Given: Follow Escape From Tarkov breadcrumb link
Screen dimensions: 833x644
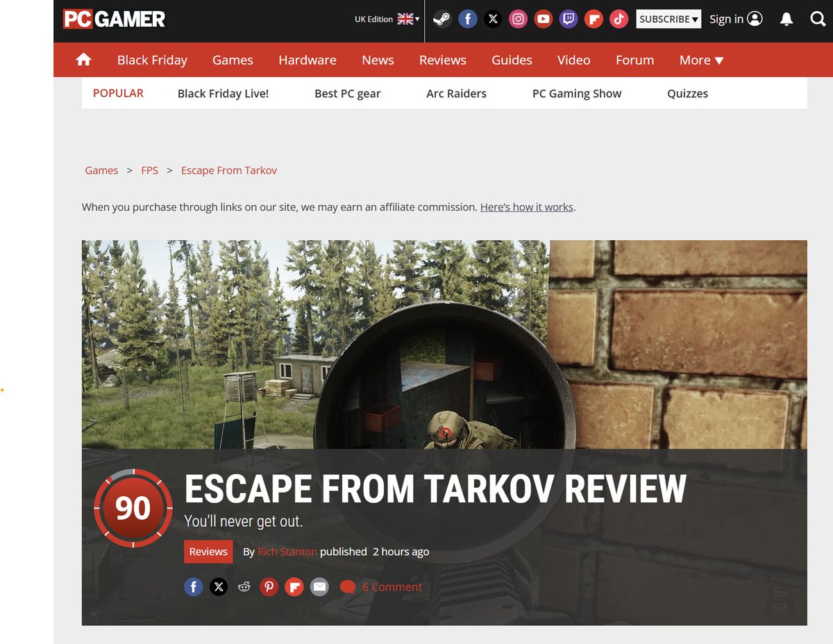Looking at the screenshot, I should point(229,171).
